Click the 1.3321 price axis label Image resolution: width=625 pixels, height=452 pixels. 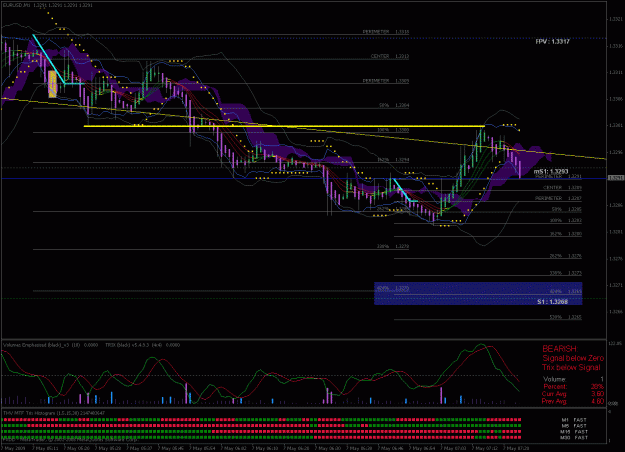tap(617, 19)
